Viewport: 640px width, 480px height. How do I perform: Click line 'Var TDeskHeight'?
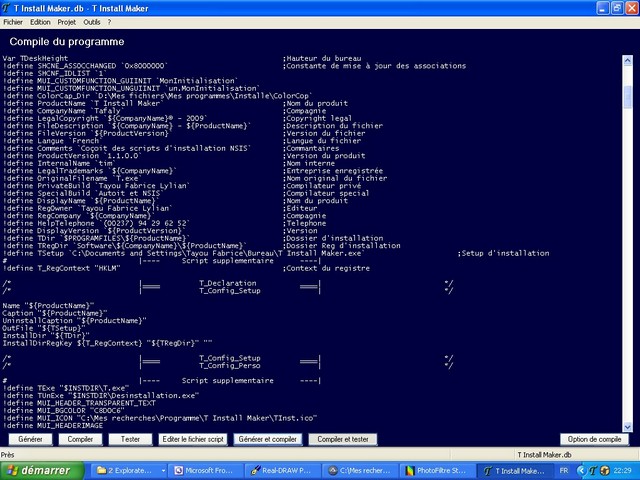click(x=35, y=58)
